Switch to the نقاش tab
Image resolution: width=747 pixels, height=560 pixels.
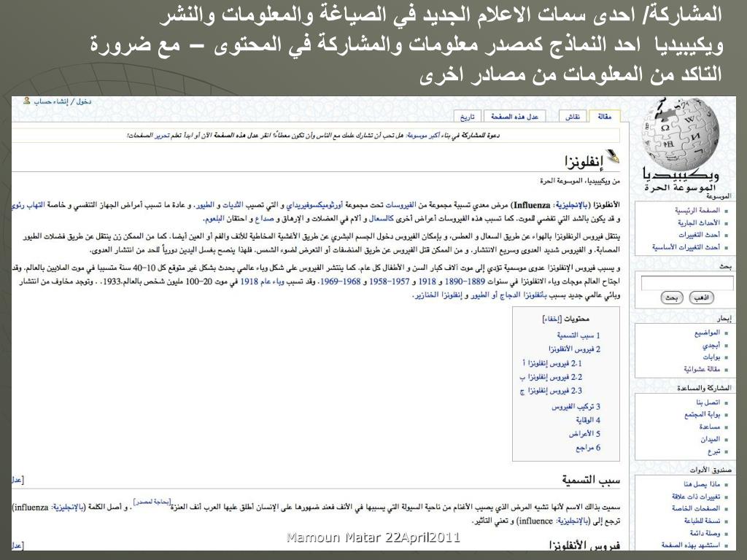coord(573,117)
